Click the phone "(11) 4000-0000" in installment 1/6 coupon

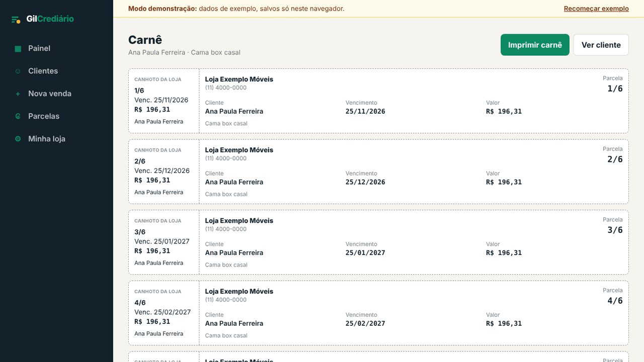(x=226, y=88)
